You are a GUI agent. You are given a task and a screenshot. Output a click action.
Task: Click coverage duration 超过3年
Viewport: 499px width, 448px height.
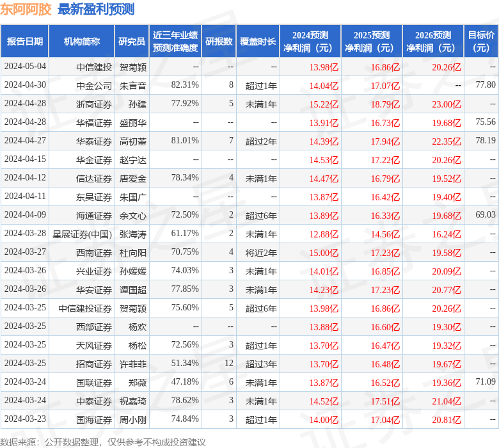tap(261, 364)
